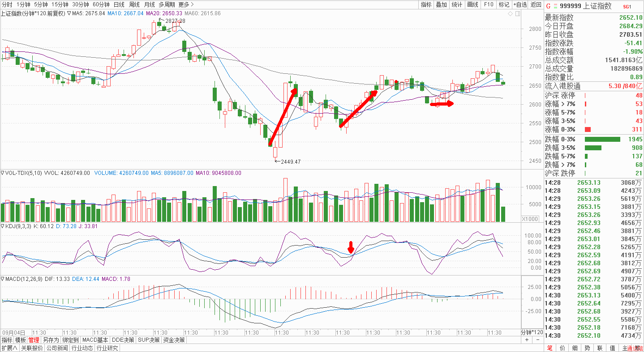
Task: Switch to the 分时 intraday chart
Action: pyautogui.click(x=8, y=4)
